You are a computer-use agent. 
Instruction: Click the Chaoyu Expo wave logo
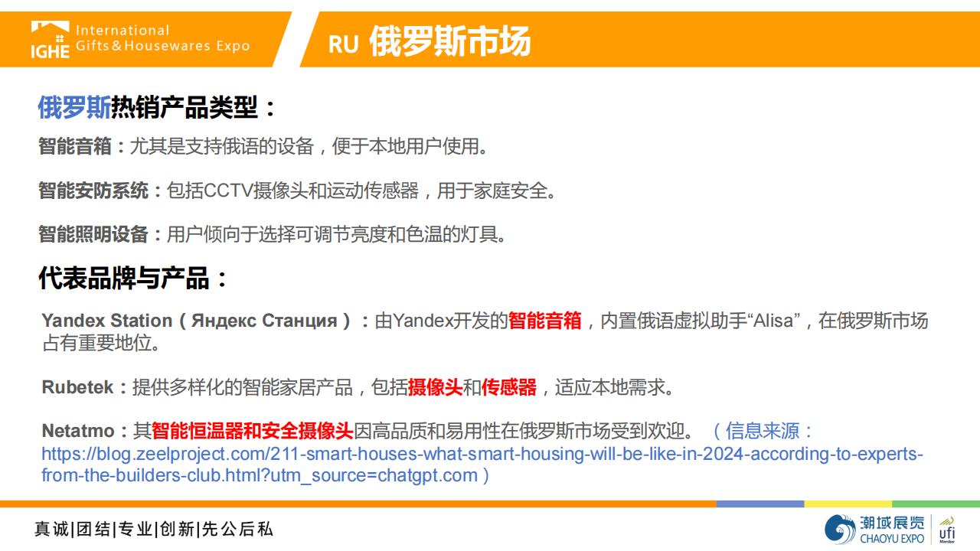point(840,530)
